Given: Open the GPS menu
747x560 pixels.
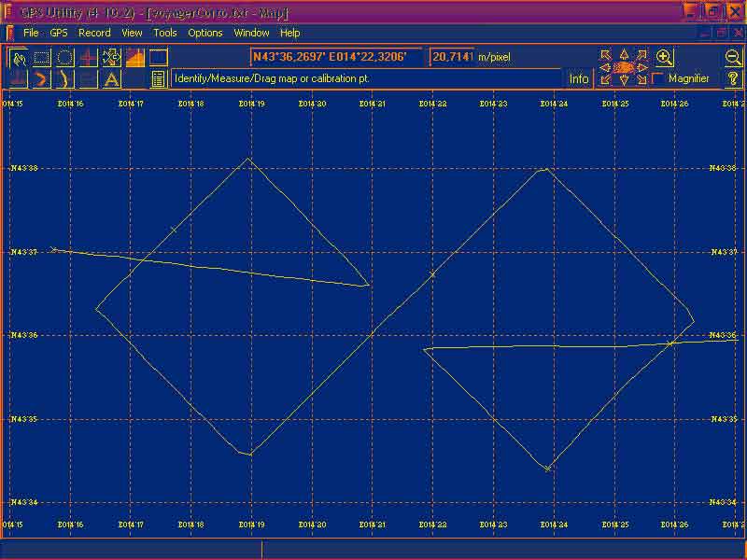Looking at the screenshot, I should (x=59, y=33).
